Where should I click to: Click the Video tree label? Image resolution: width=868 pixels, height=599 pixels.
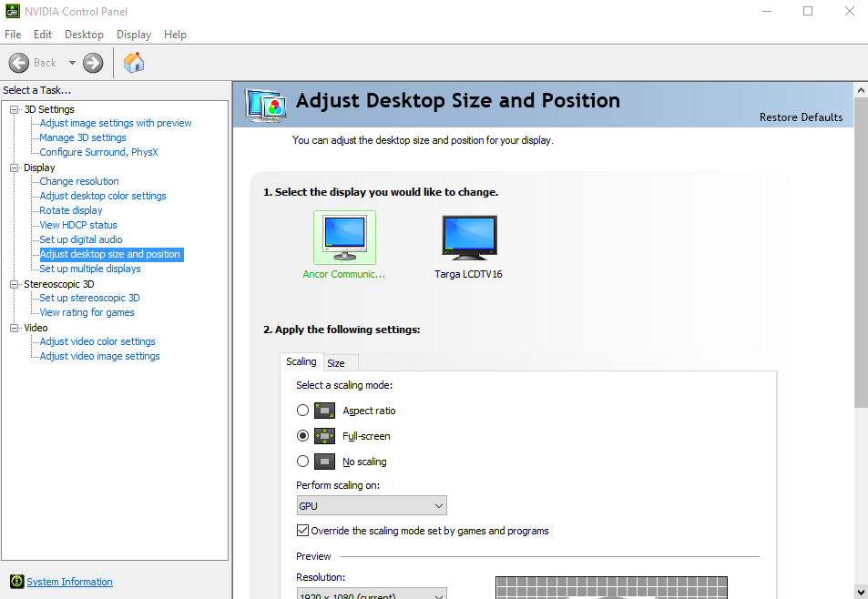tap(36, 328)
